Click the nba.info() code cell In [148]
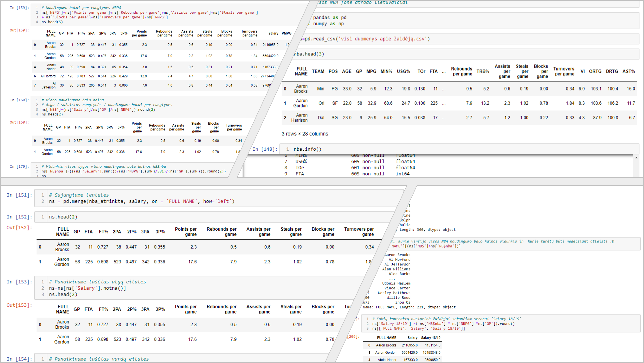The image size is (644, 363). pyautogui.click(x=459, y=149)
